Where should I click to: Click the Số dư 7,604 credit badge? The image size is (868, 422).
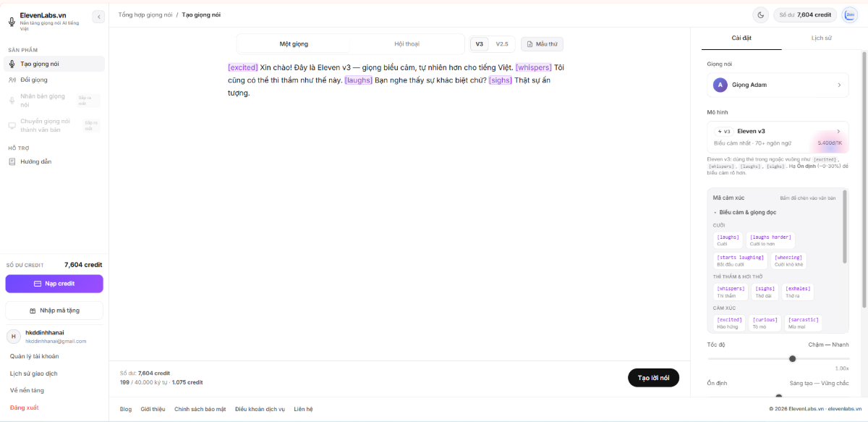pos(805,14)
